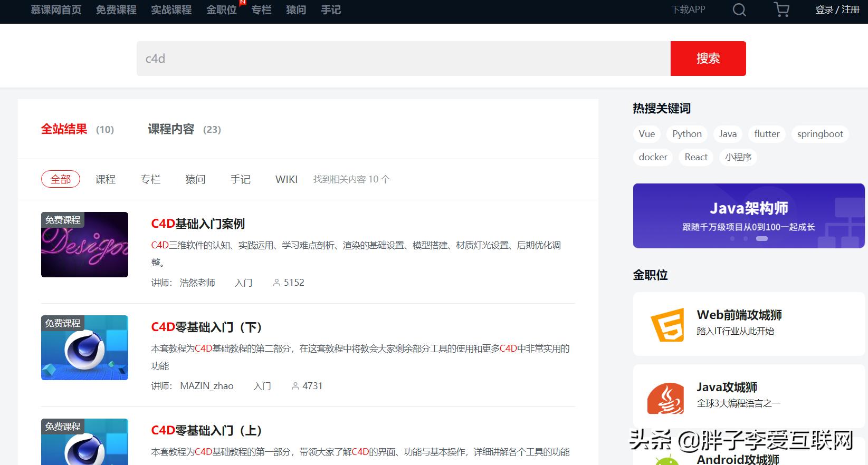
Task: Select the 猿问 filter below the tabs
Action: (195, 179)
